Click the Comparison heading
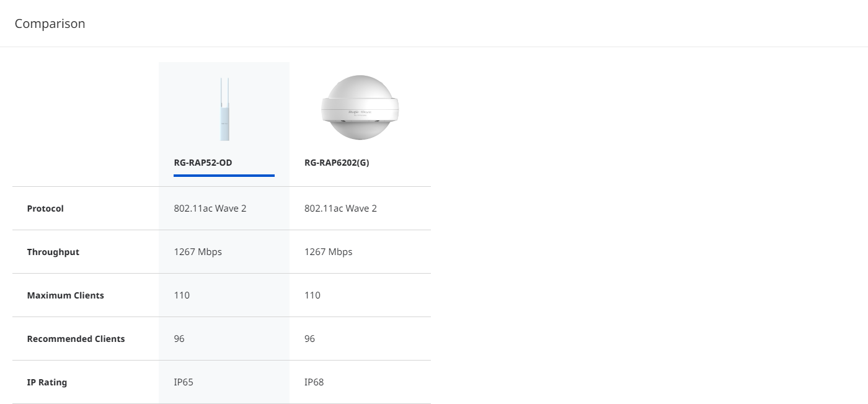Image resolution: width=868 pixels, height=404 pixels. (x=50, y=24)
